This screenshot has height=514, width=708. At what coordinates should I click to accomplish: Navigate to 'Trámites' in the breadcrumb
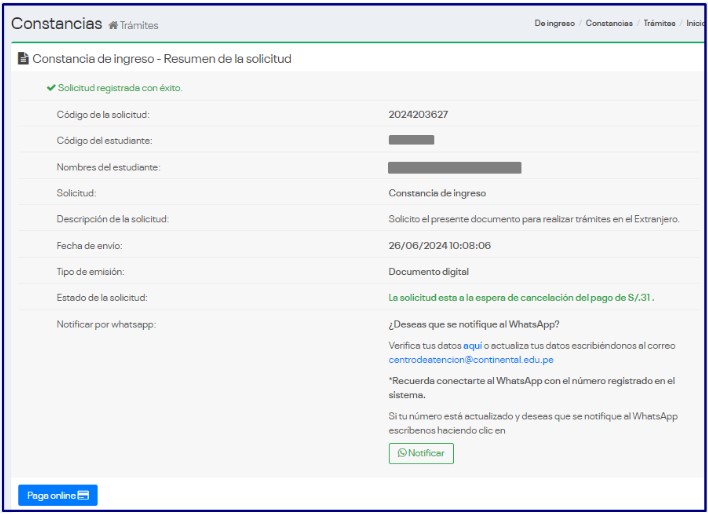click(x=659, y=24)
